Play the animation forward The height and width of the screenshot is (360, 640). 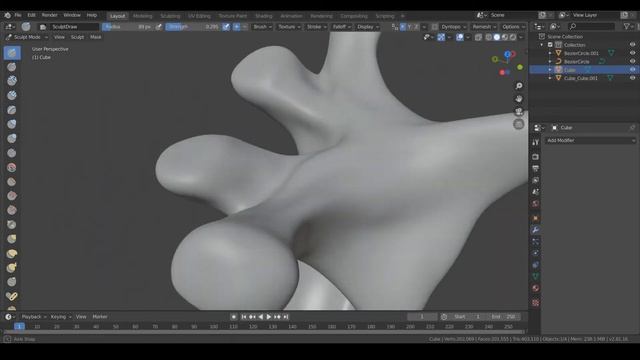click(269, 317)
